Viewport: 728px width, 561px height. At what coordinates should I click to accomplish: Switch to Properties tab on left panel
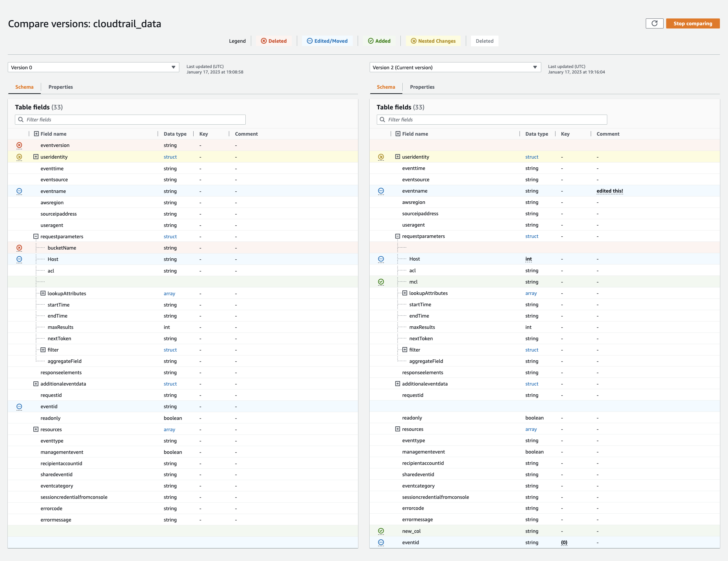pyautogui.click(x=61, y=87)
